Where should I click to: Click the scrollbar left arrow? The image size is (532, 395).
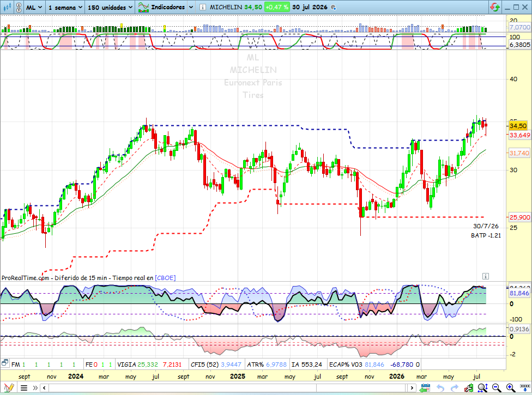(44, 387)
